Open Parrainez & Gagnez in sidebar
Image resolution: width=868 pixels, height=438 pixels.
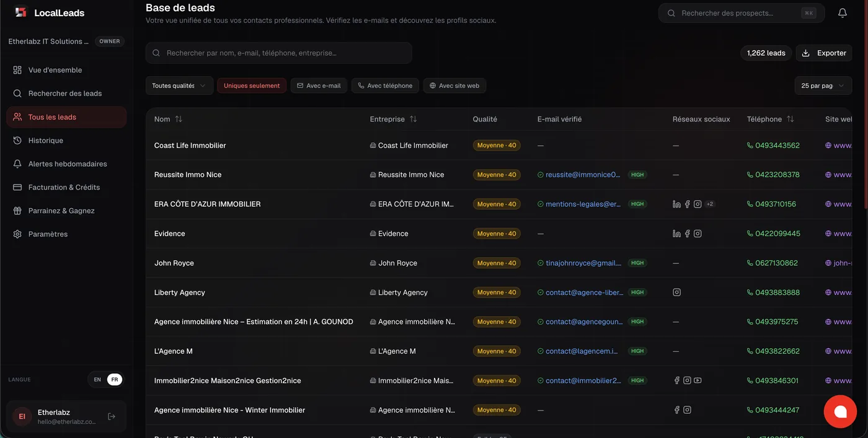66,211
